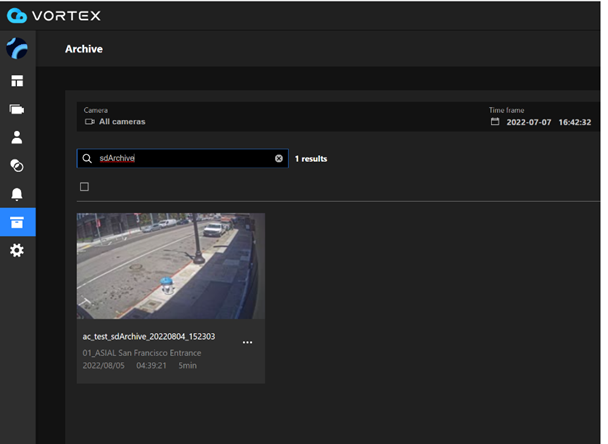608x444 pixels.
Task: Click the '01_ASIAL San Francisco Entrance' camera name
Action: pos(141,353)
